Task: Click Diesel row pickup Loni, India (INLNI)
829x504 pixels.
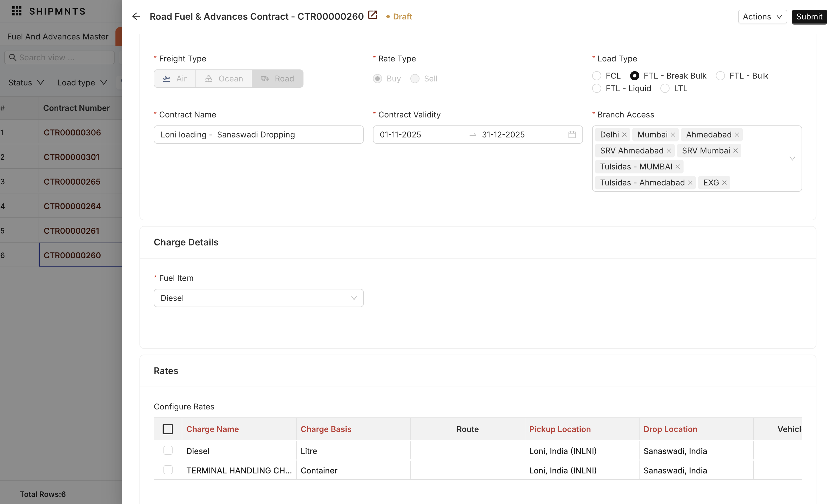Action: [582, 451]
